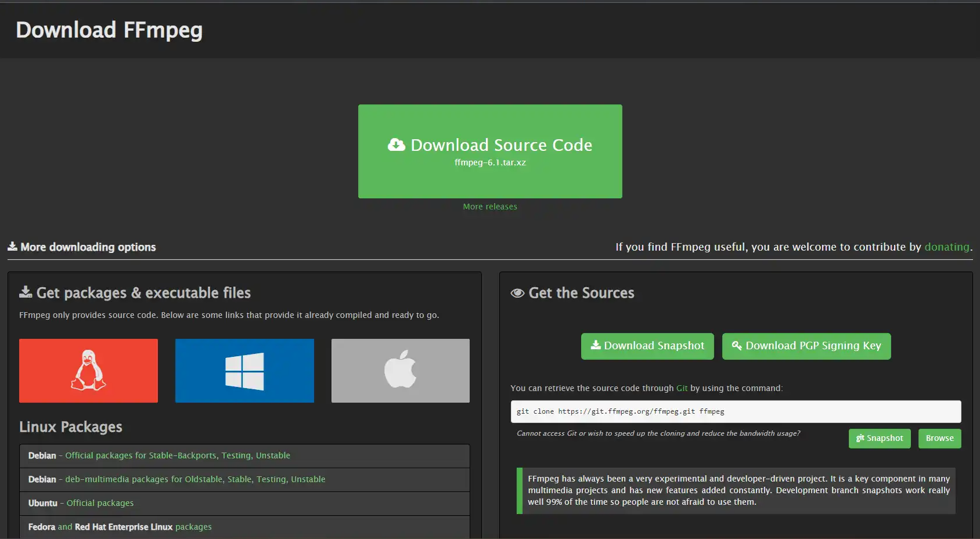Screen dimensions: 980x539
Task: Click the key icon on PGP Signing Key button
Action: pos(737,345)
